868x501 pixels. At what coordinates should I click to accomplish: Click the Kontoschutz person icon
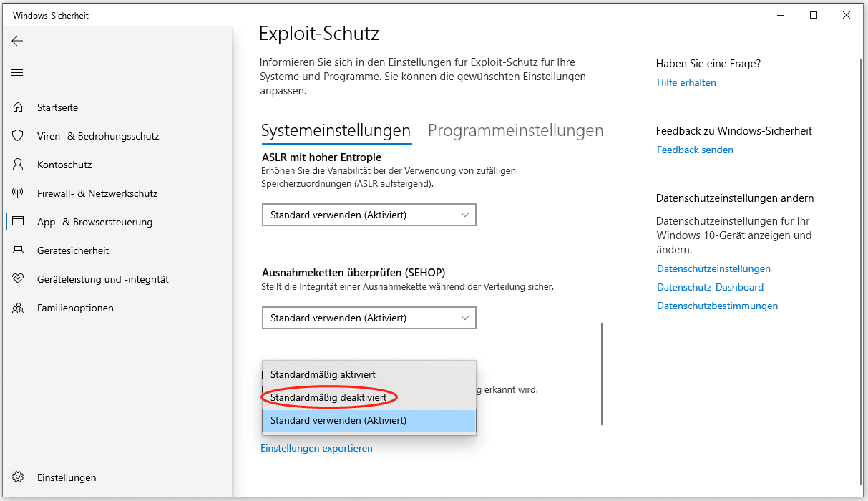[19, 165]
